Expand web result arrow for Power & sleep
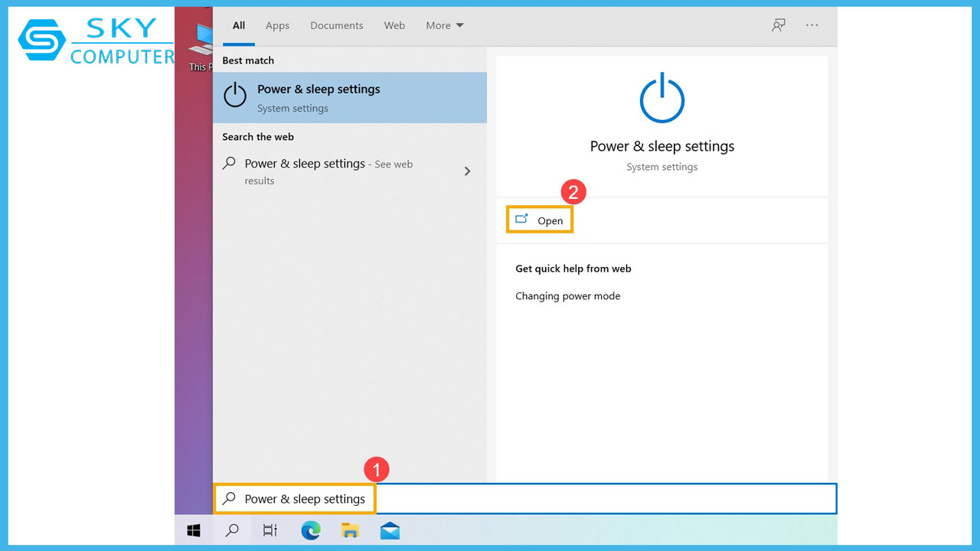This screenshot has width=980, height=551. click(467, 171)
